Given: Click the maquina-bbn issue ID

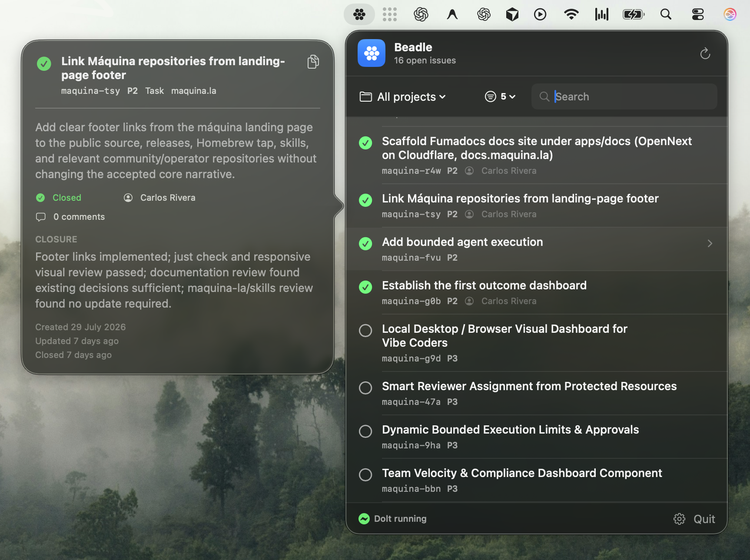Looking at the screenshot, I should [x=411, y=489].
